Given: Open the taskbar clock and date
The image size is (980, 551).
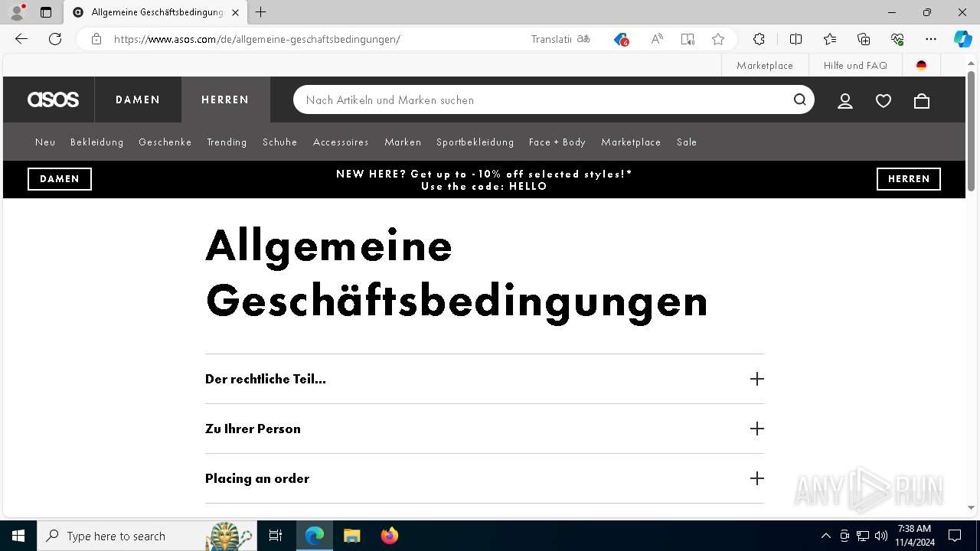Looking at the screenshot, I should [x=914, y=536].
